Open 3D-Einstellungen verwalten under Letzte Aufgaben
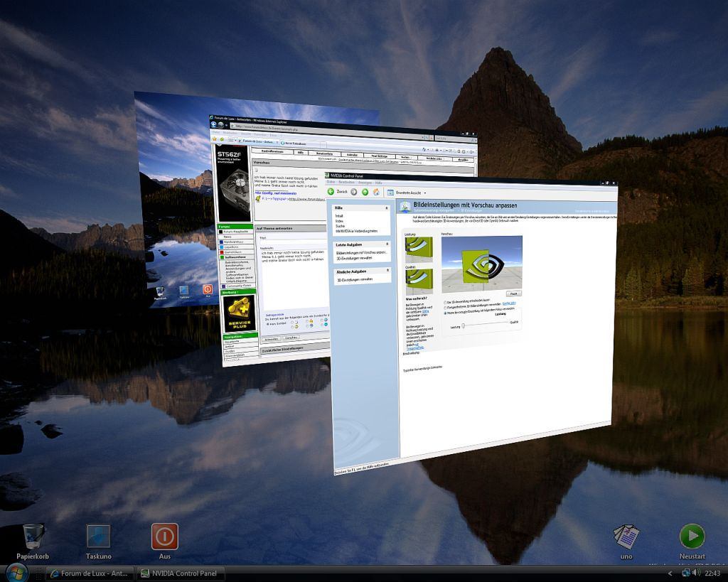The image size is (728, 582). tap(354, 258)
